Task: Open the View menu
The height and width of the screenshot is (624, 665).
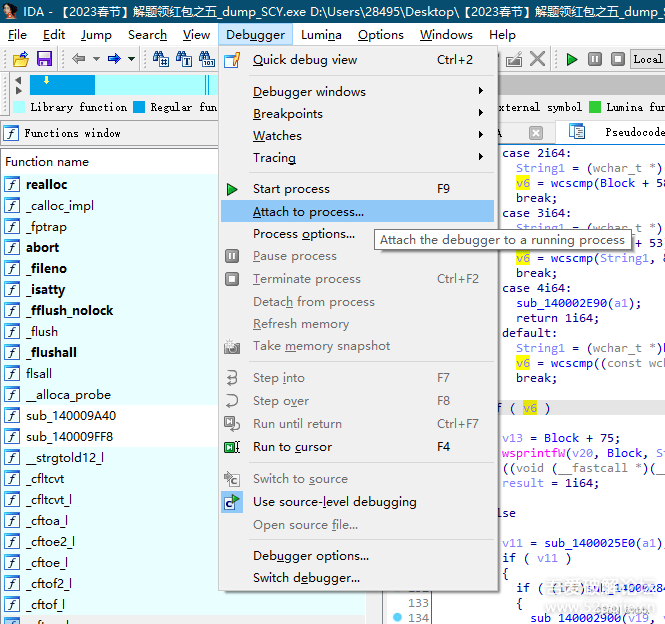Action: [x=196, y=35]
